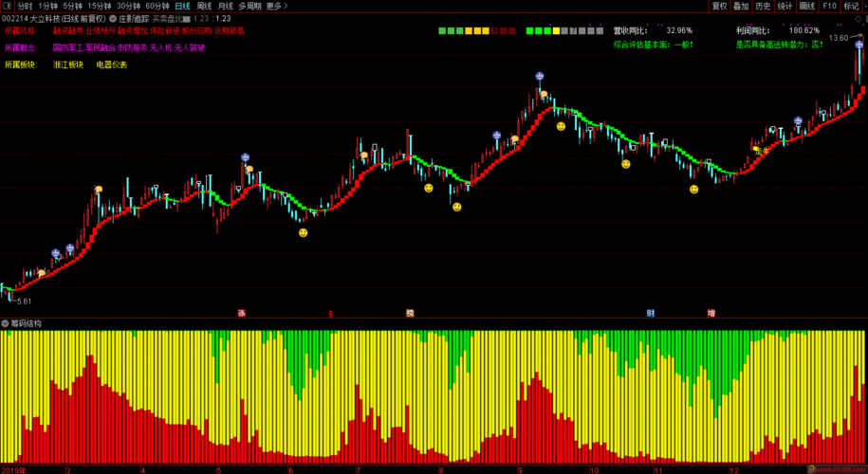Click the 国防军工 concept link
The image size is (868, 474).
[x=67, y=46]
